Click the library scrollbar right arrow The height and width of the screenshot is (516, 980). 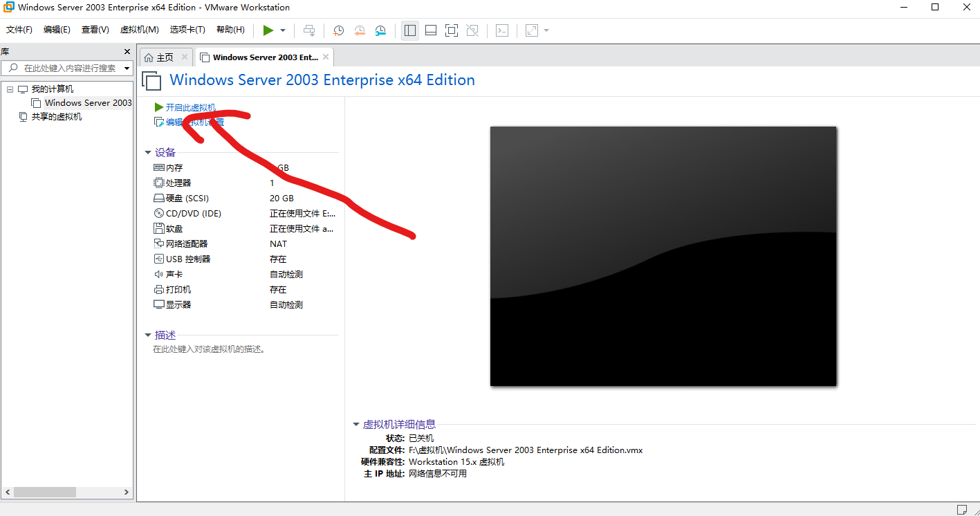coord(127,492)
